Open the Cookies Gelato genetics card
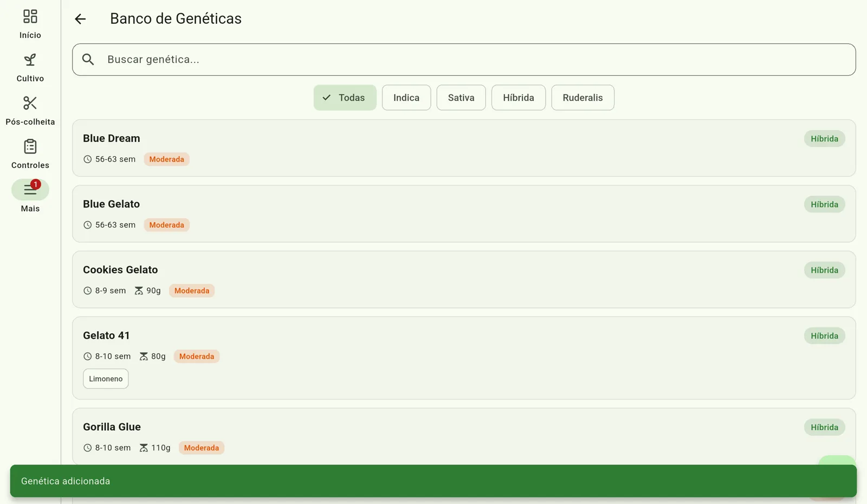Screen dimensions: 867x504 (x=464, y=279)
